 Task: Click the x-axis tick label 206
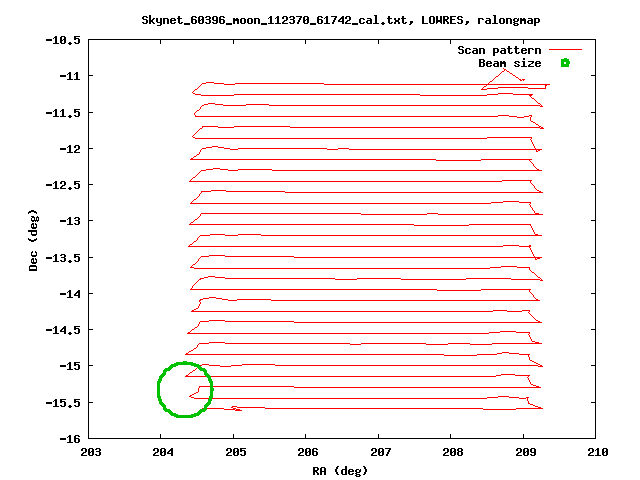308,452
